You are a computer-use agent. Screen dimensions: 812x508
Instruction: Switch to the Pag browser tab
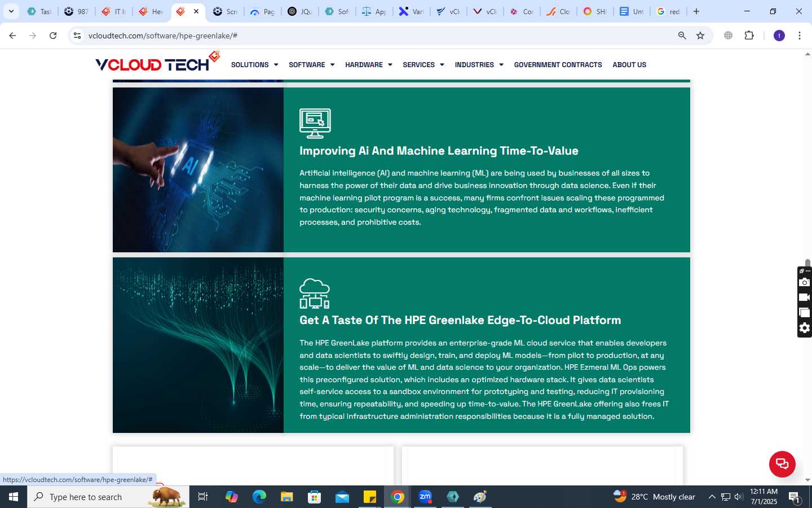click(x=262, y=11)
